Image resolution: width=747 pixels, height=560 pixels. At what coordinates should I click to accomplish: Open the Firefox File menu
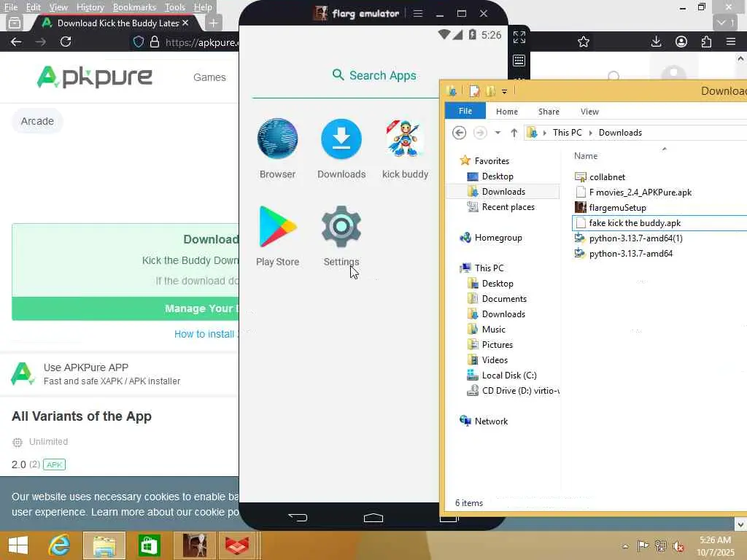pos(10,7)
